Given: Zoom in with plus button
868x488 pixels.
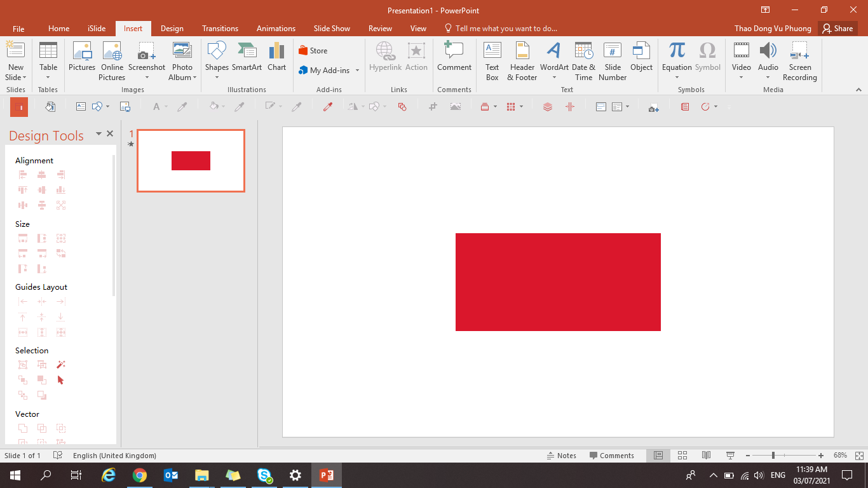Looking at the screenshot, I should [821, 456].
